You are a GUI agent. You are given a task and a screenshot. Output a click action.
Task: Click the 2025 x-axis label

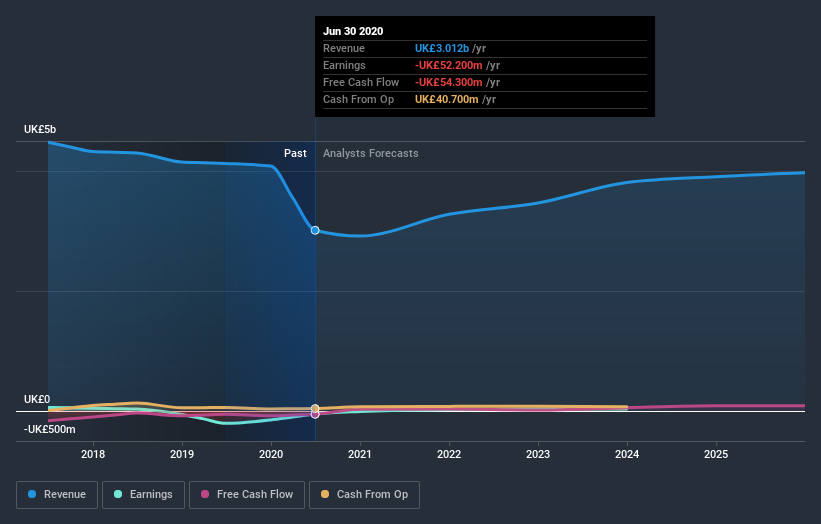716,454
